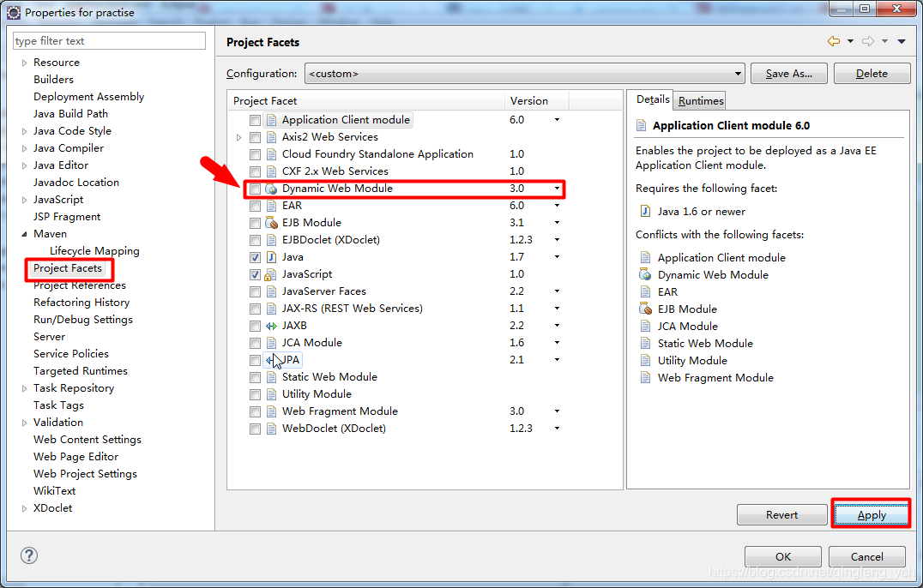Screen dimensions: 923x588
Task: Open the Configuration combo box
Action: click(x=524, y=74)
